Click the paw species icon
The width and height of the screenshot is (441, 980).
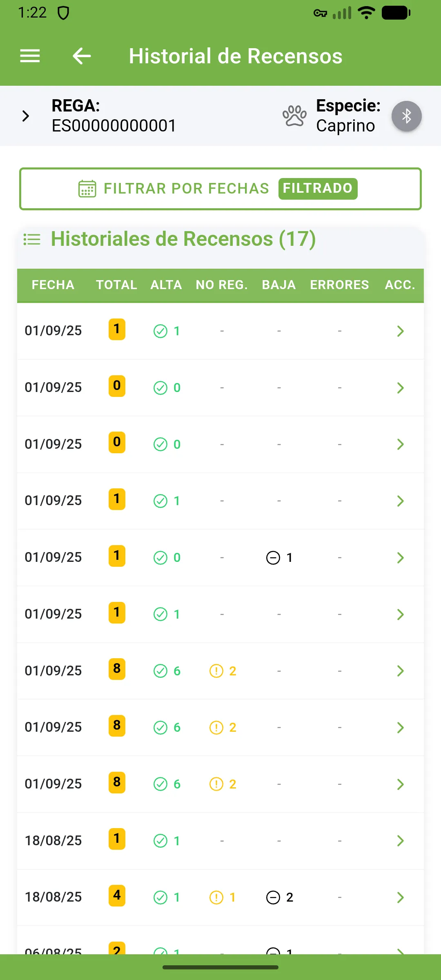tap(294, 116)
